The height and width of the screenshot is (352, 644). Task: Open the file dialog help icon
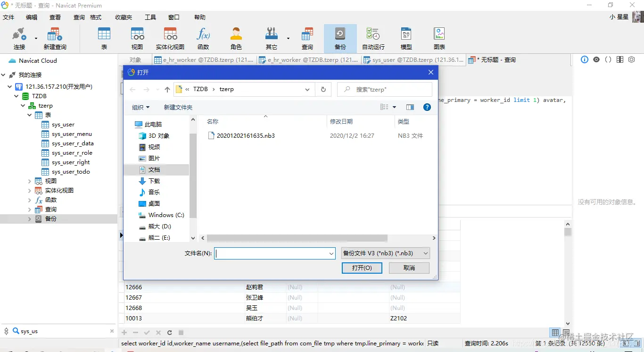tap(427, 107)
